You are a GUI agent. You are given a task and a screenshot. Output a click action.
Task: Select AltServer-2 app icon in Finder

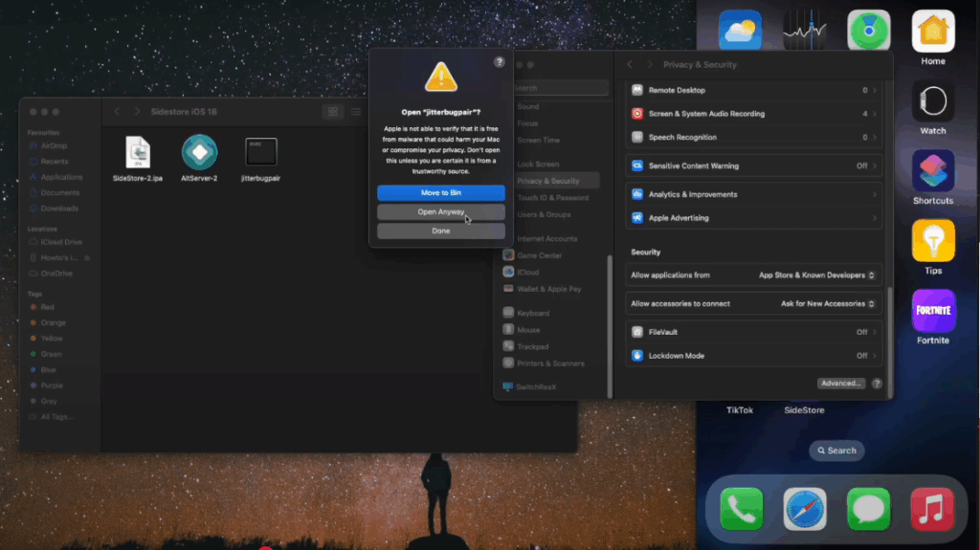199,159
